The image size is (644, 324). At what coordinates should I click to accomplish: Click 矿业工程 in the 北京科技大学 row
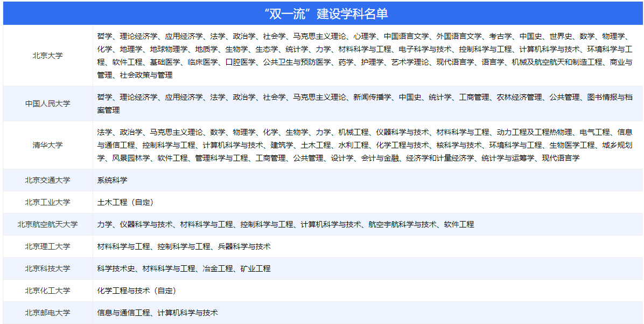(x=255, y=268)
